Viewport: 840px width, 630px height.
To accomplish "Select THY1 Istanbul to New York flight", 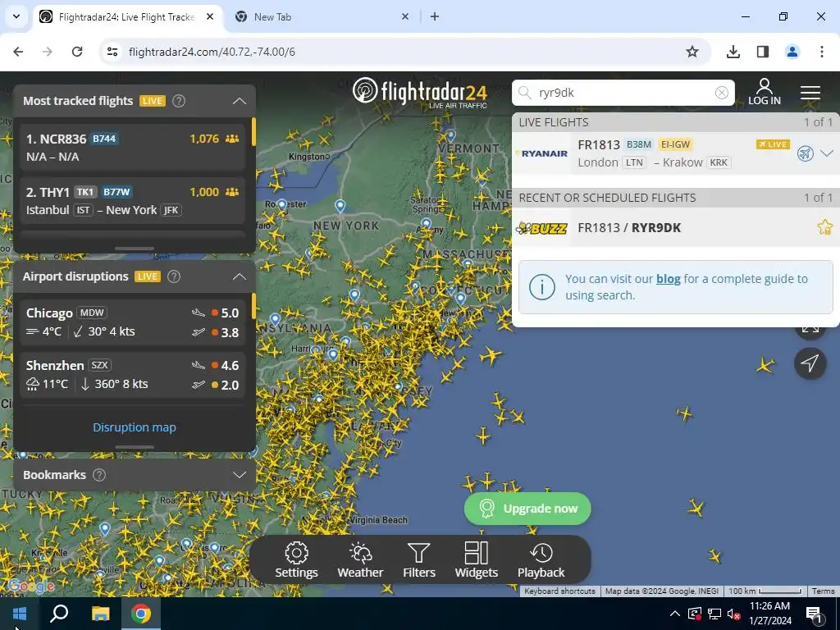I will (x=132, y=201).
